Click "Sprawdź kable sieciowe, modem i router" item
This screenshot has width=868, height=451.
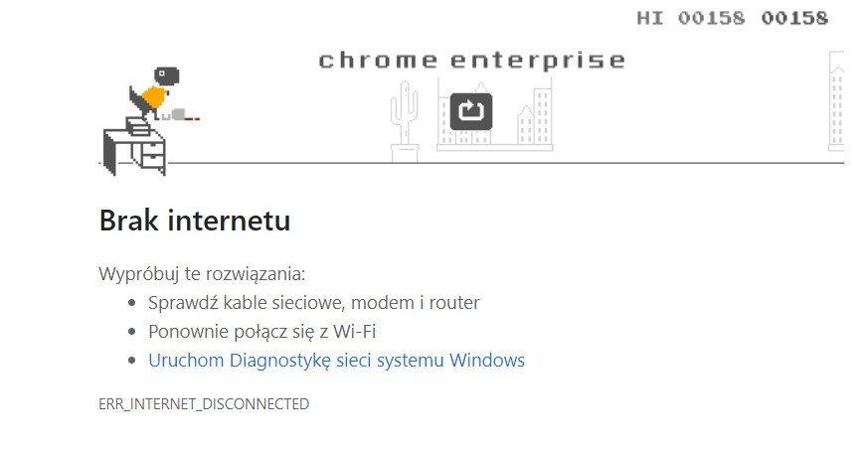click(313, 303)
